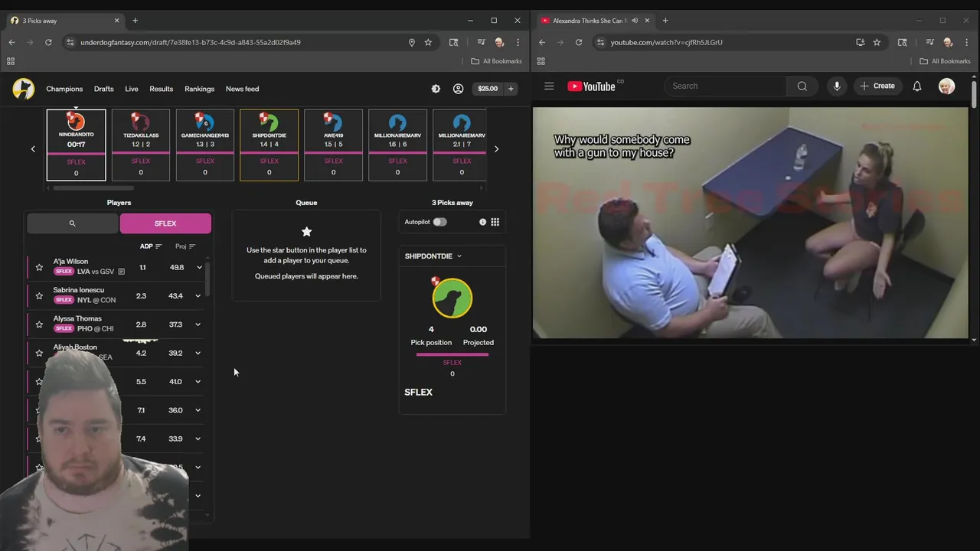The height and width of the screenshot is (551, 980).
Task: Expand A'ja Wilson player row chevron
Action: tap(199, 267)
